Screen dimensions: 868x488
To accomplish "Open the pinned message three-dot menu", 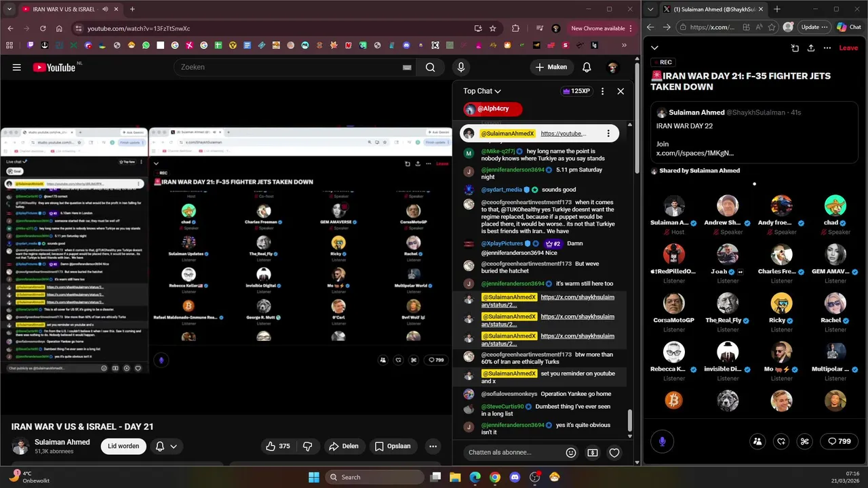I will [x=608, y=134].
